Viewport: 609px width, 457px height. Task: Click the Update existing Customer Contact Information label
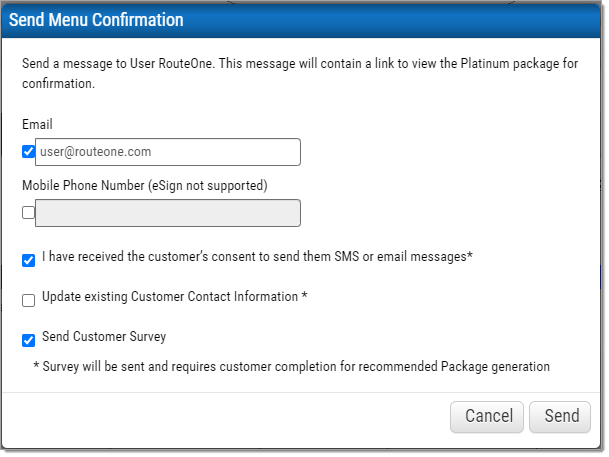click(x=175, y=297)
